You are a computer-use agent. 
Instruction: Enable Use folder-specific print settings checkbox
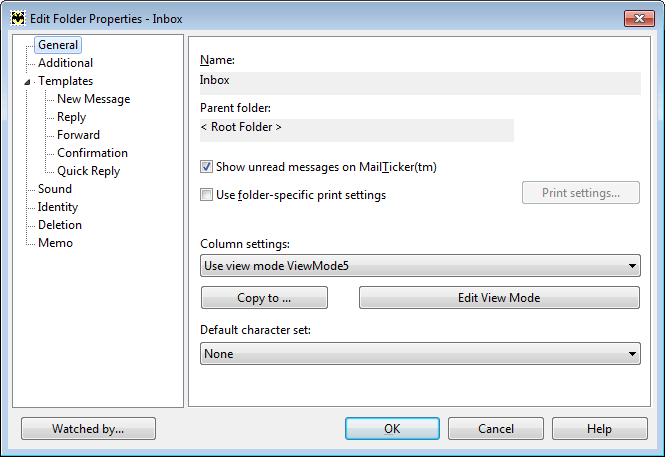coord(206,195)
